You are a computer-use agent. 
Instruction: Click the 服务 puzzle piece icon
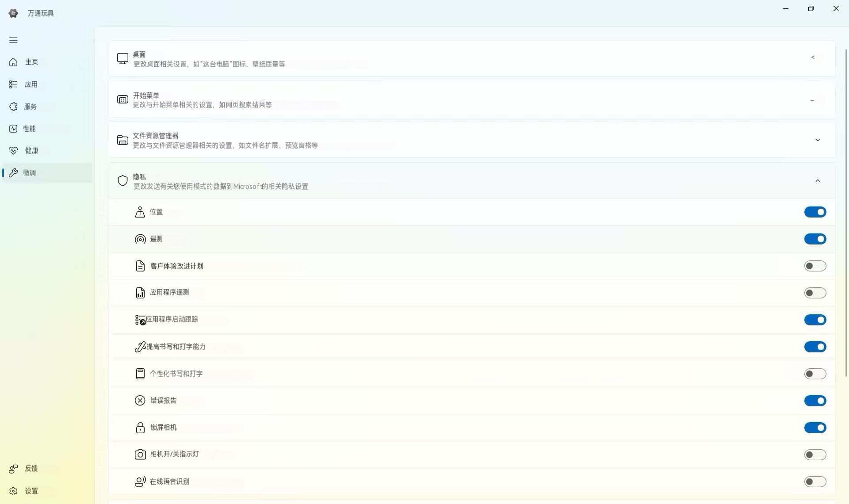[x=13, y=107]
